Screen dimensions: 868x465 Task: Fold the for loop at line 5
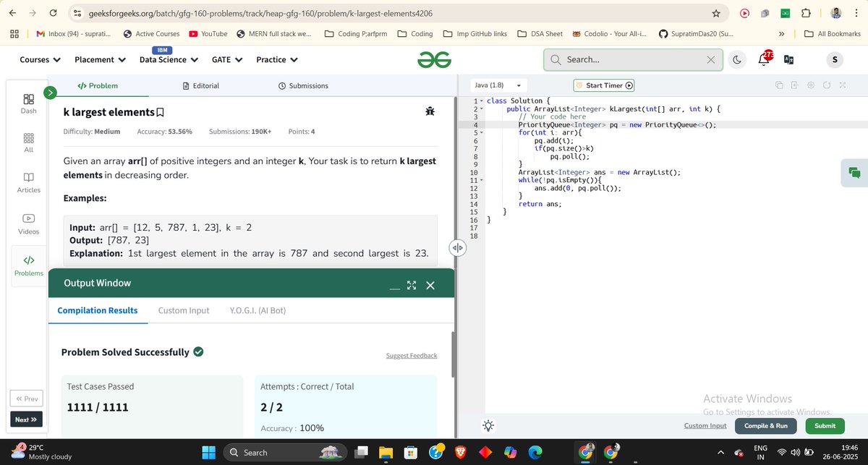click(x=482, y=132)
